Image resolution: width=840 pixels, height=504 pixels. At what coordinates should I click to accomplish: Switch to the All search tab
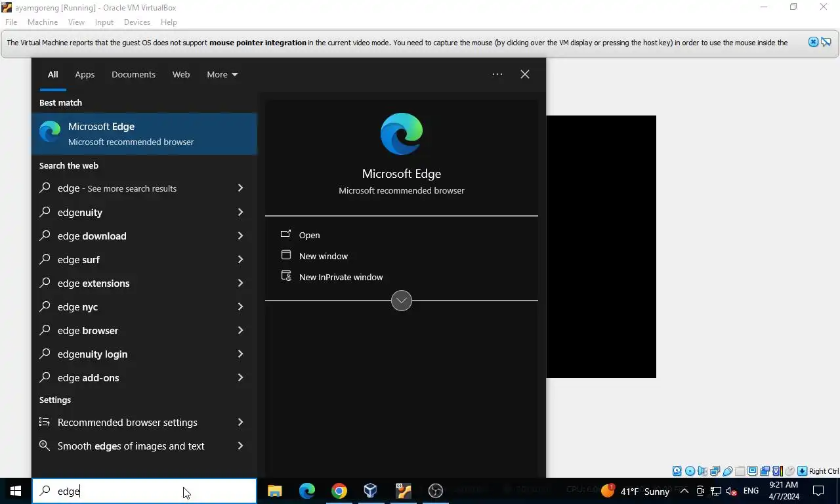(52, 74)
